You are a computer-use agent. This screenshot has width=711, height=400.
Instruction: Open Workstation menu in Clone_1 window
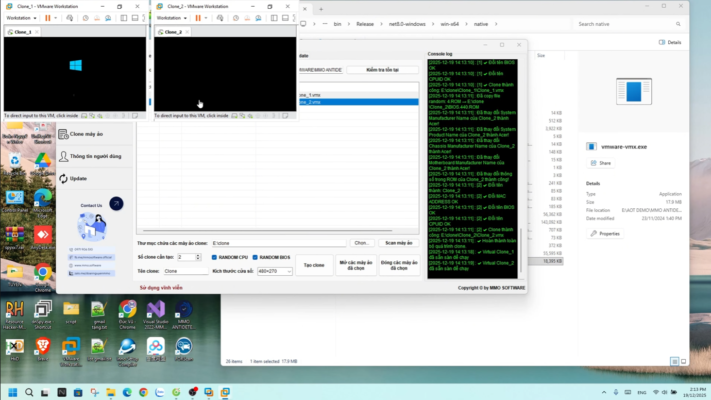coord(21,18)
